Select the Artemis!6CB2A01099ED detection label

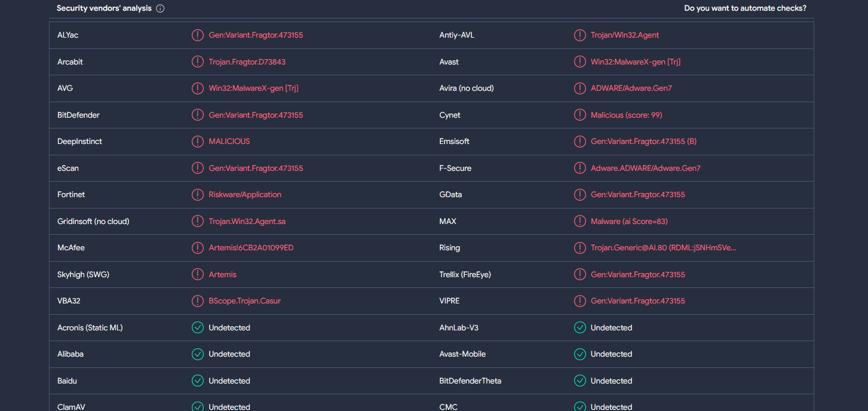251,248
